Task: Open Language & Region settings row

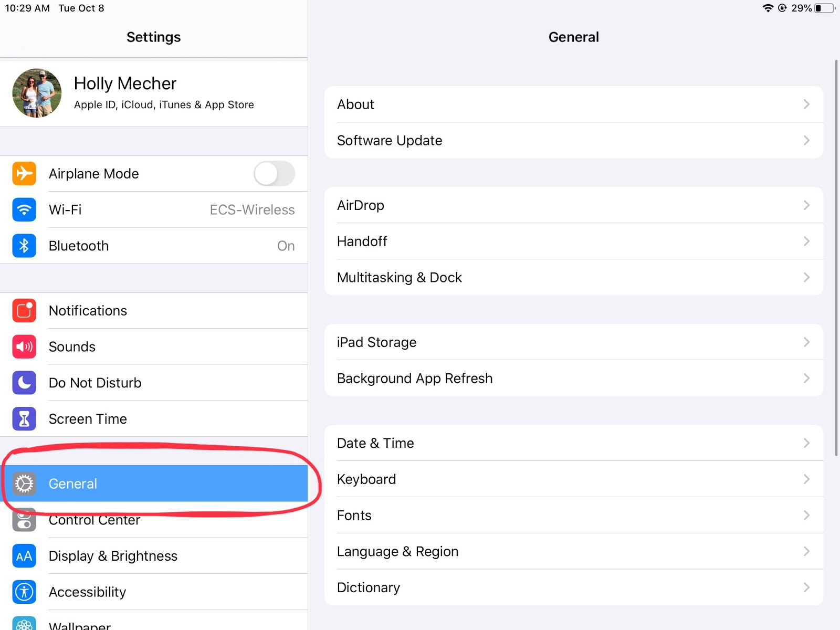Action: [x=574, y=551]
